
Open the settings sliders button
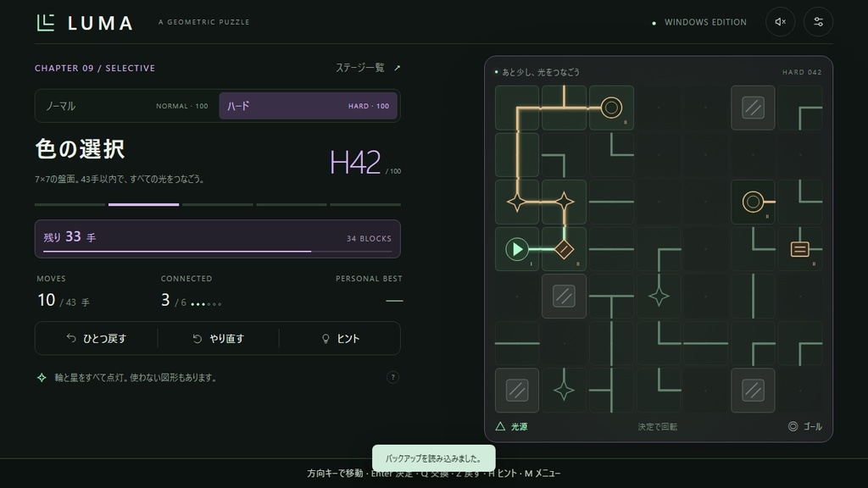(x=818, y=22)
